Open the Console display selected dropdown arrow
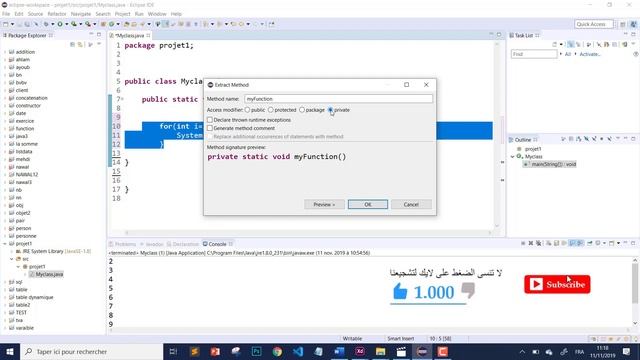Screen dimensions: 640x360 [604, 243]
